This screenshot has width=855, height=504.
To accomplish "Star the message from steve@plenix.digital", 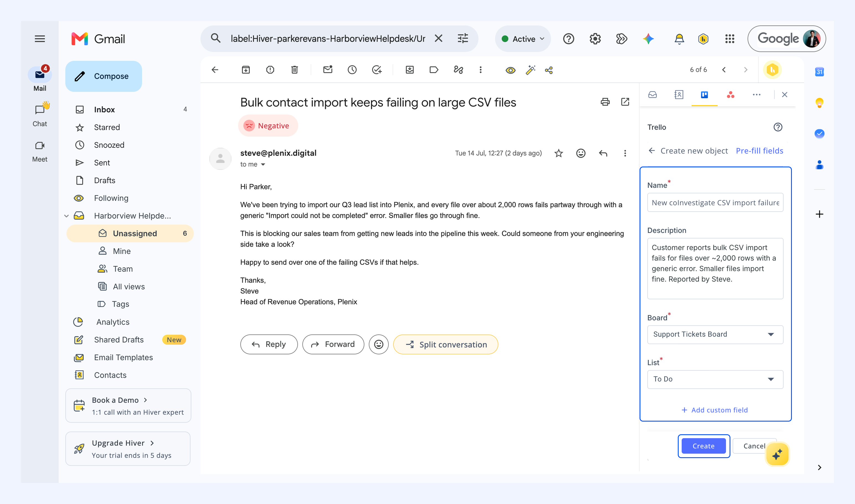I will (x=558, y=154).
